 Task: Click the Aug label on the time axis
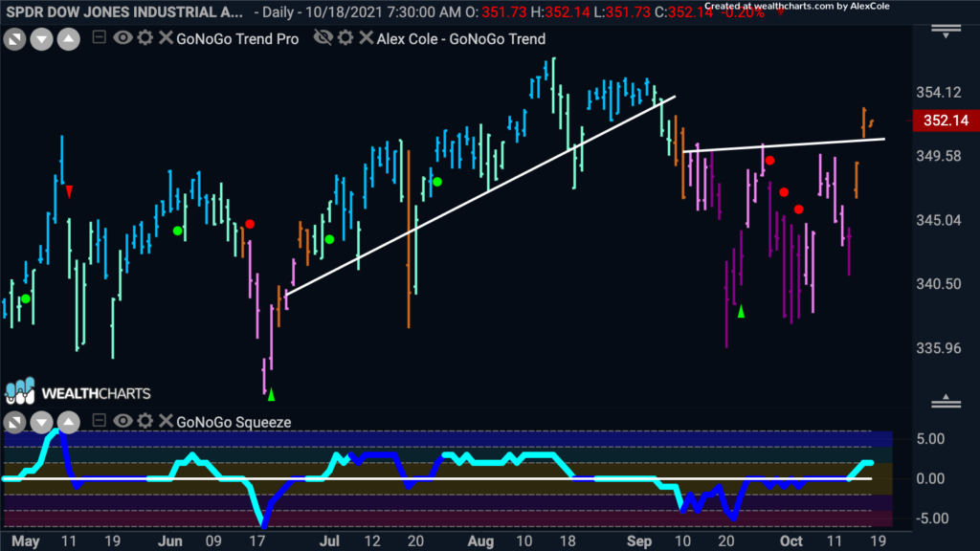(x=480, y=541)
